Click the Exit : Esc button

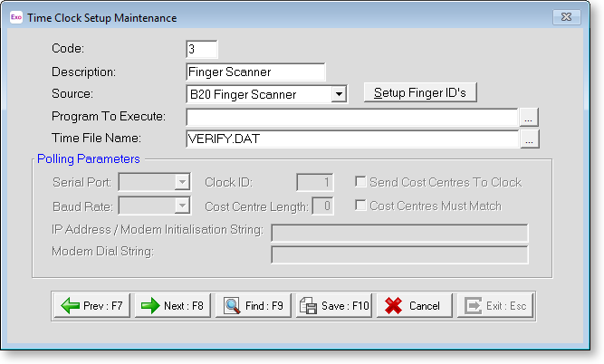pyautogui.click(x=495, y=306)
